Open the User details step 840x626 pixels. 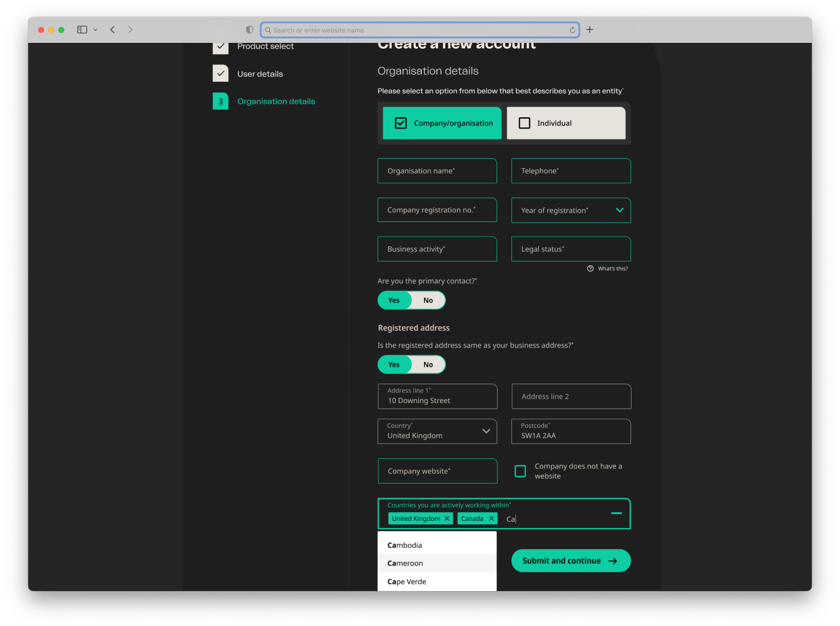pyautogui.click(x=259, y=73)
